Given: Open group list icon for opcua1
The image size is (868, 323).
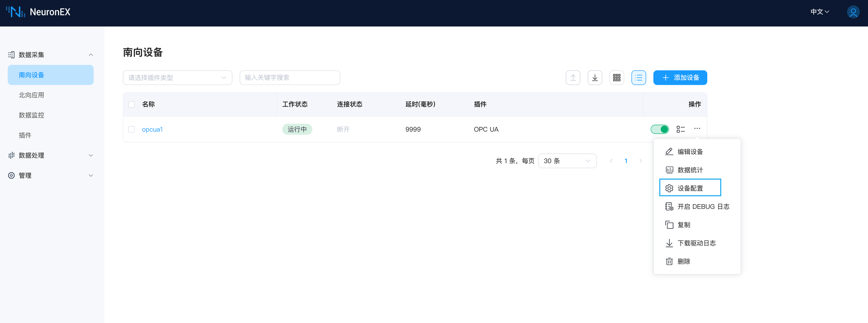Looking at the screenshot, I should pyautogui.click(x=680, y=129).
